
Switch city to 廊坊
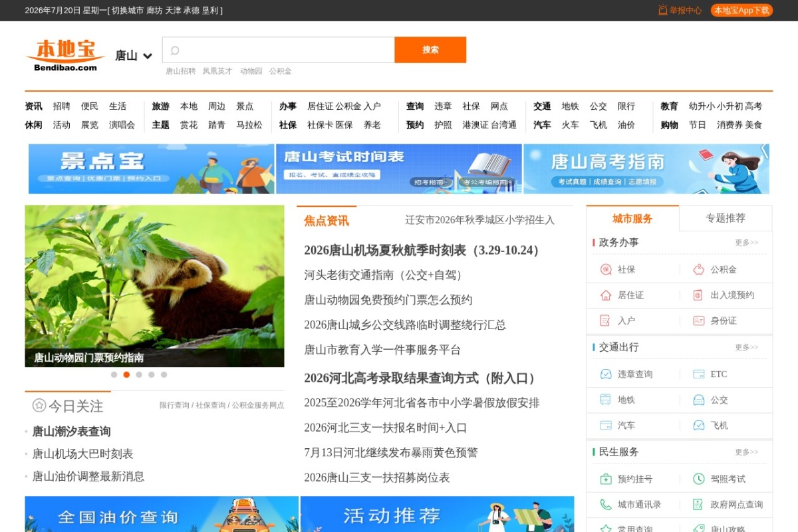[x=154, y=10]
